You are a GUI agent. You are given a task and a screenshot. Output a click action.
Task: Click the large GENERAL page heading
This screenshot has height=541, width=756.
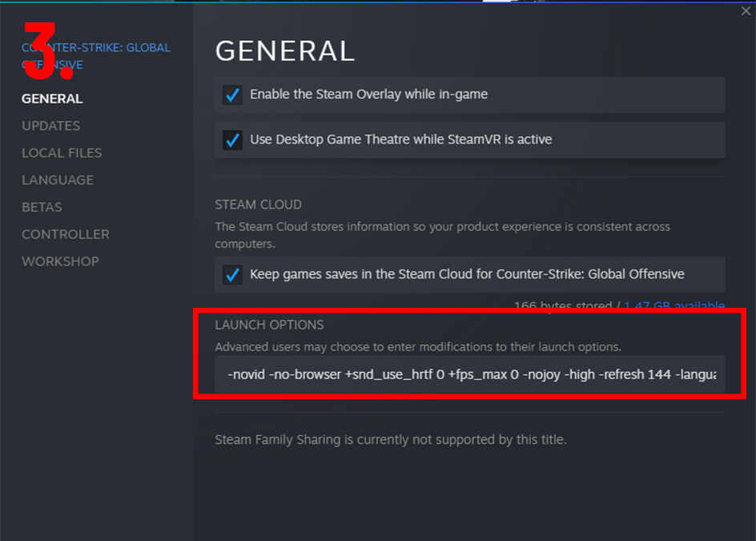pos(285,50)
